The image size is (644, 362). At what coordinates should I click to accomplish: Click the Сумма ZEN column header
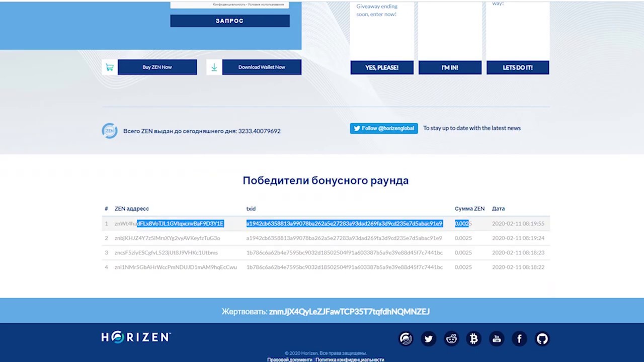[469, 209]
